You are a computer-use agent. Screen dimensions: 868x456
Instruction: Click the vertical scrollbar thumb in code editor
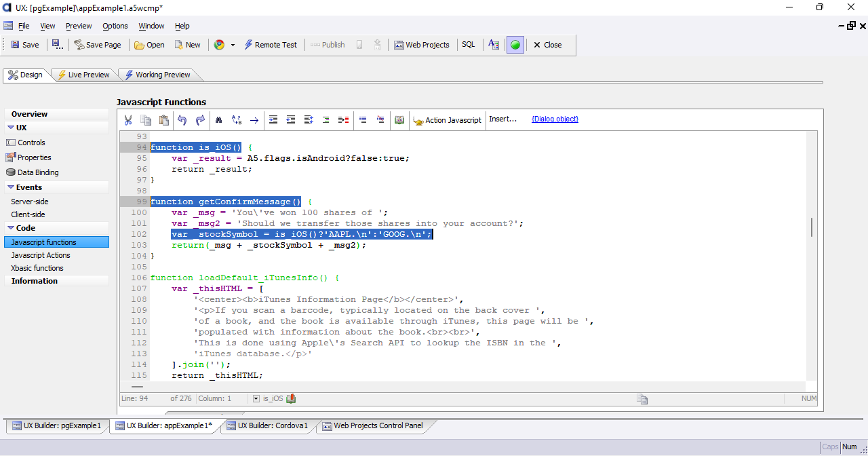pos(811,228)
